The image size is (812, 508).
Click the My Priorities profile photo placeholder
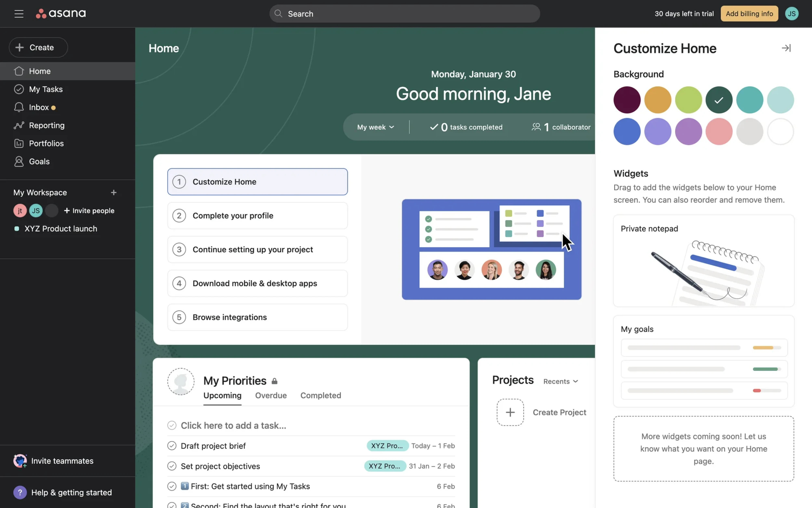181,381
